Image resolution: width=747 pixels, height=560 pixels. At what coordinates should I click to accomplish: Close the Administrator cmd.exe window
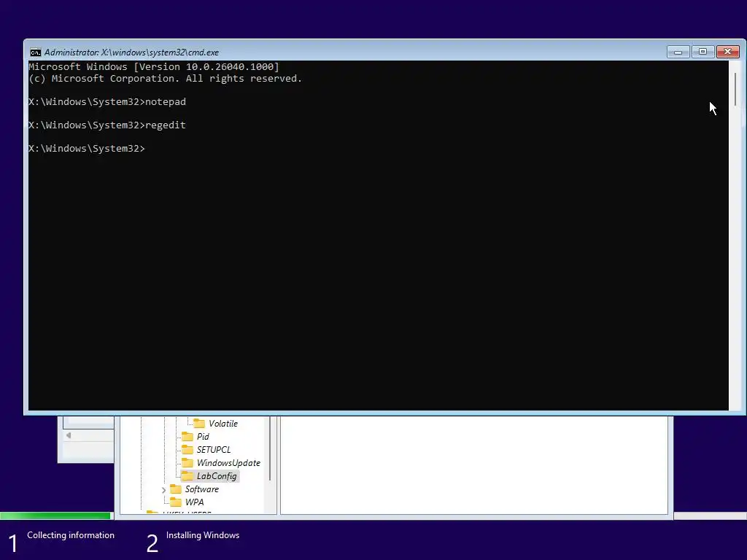[728, 52]
